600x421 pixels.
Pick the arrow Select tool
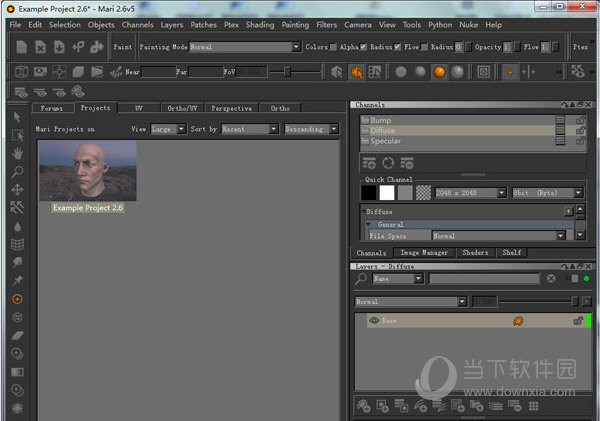click(x=17, y=118)
